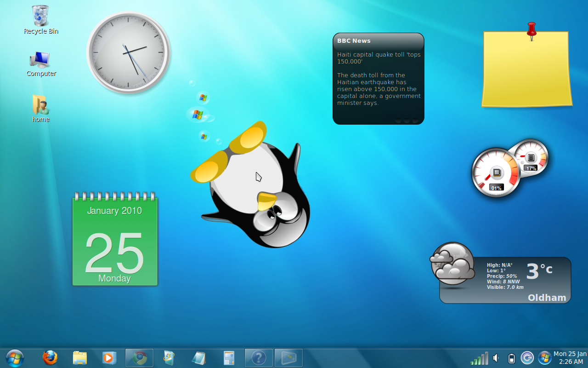Open the home folder desktop icon
The height and width of the screenshot is (368, 588).
40,109
